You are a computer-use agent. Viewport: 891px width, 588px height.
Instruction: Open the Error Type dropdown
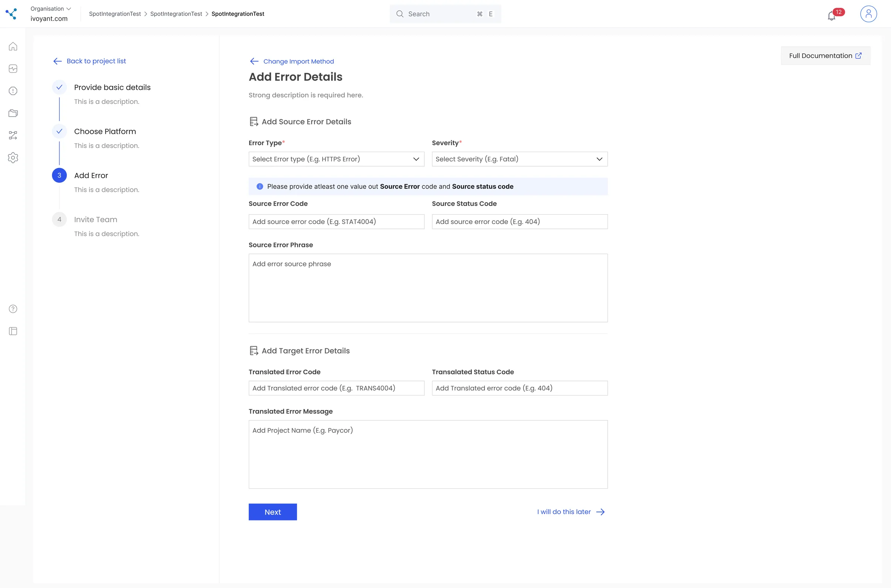coord(336,159)
